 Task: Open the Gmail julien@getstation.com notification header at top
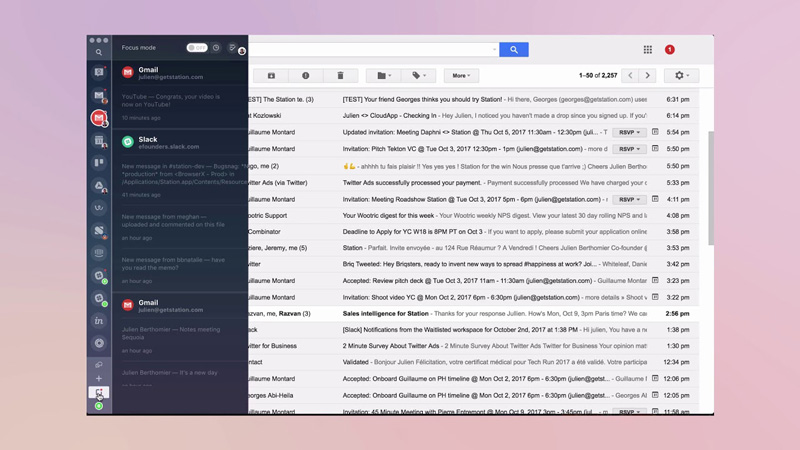point(180,73)
